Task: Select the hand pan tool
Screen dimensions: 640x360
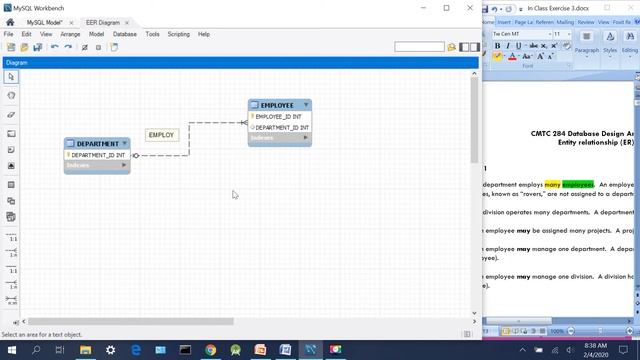Action: pyautogui.click(x=11, y=96)
